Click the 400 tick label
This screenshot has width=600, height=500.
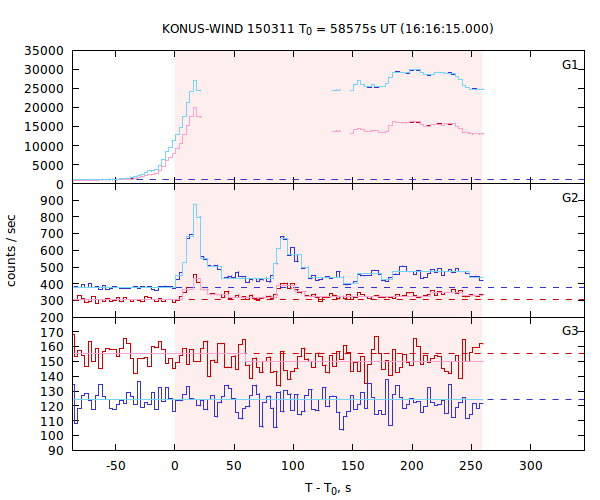[52, 285]
